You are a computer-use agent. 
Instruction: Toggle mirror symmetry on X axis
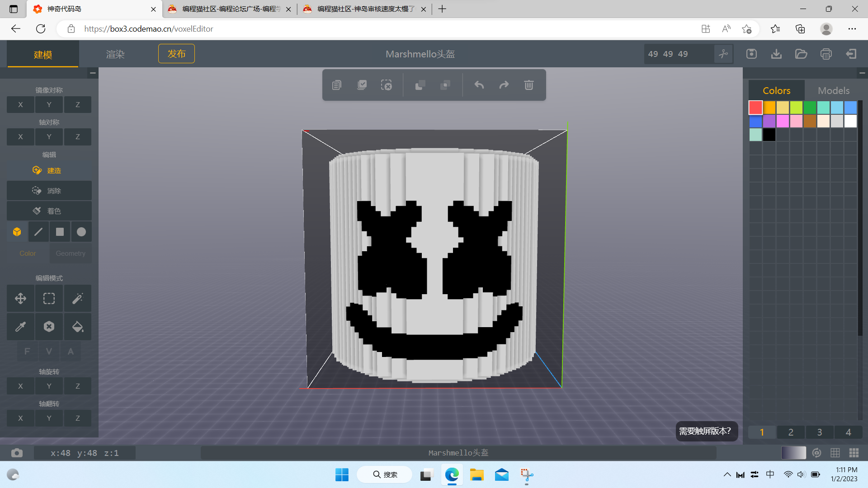[x=20, y=105]
